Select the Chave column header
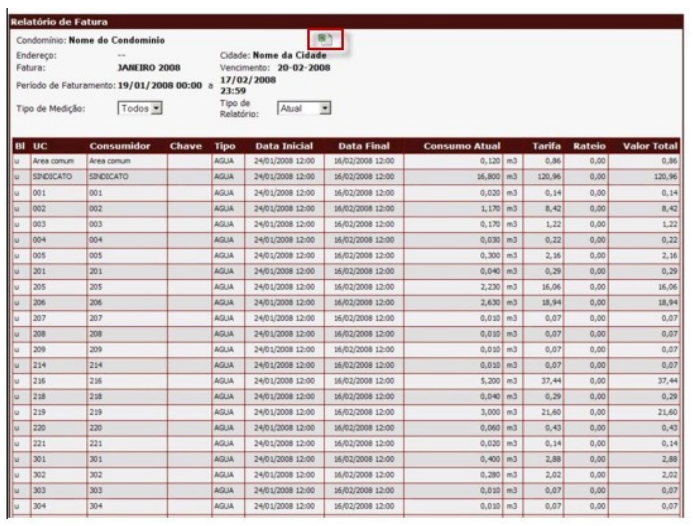The height and width of the screenshot is (526, 693). point(187,147)
